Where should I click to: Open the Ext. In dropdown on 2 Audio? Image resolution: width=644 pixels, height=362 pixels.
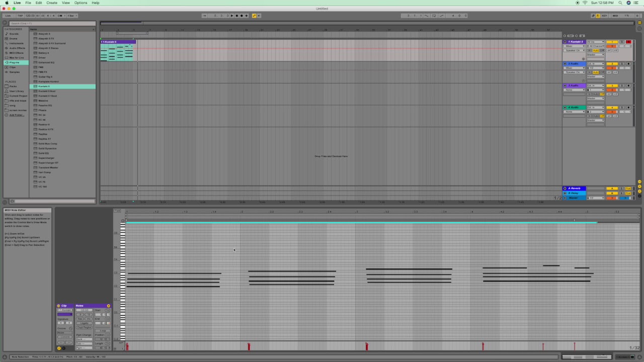[x=596, y=64]
